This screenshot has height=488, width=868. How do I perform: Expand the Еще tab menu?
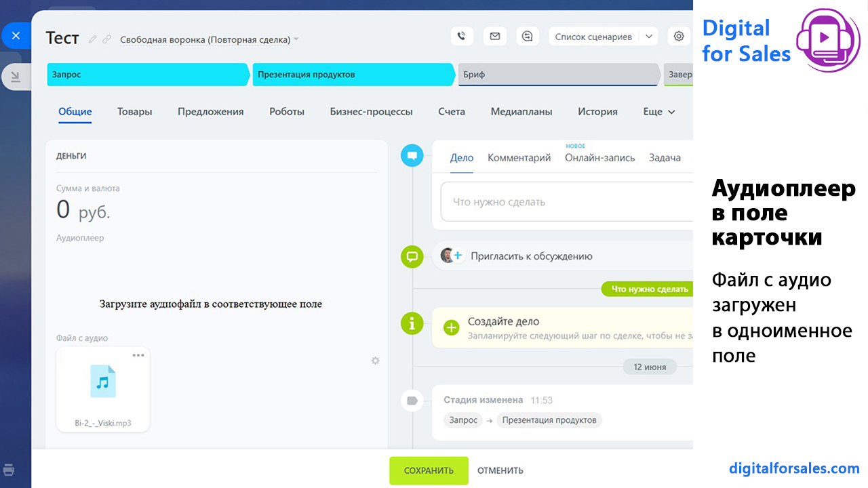(x=659, y=112)
